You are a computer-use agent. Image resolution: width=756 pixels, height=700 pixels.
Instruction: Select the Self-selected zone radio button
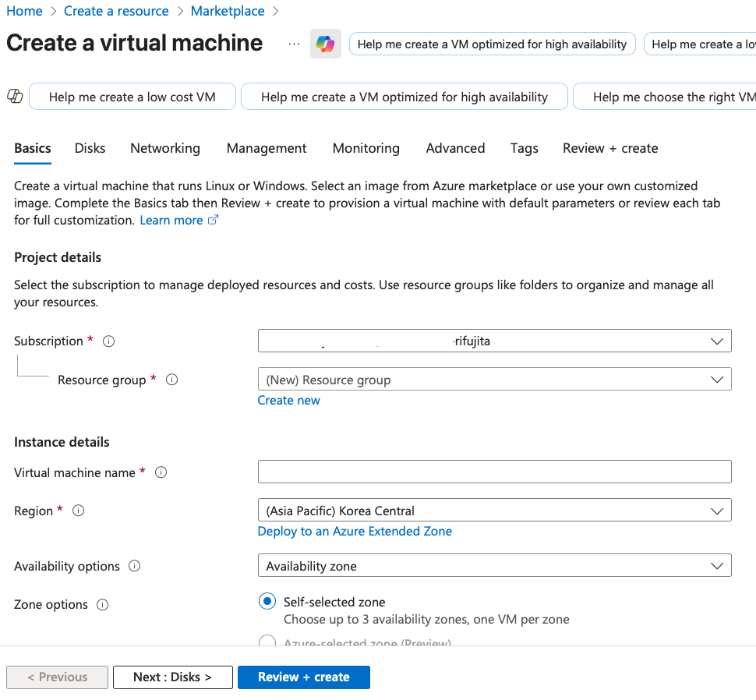click(267, 601)
